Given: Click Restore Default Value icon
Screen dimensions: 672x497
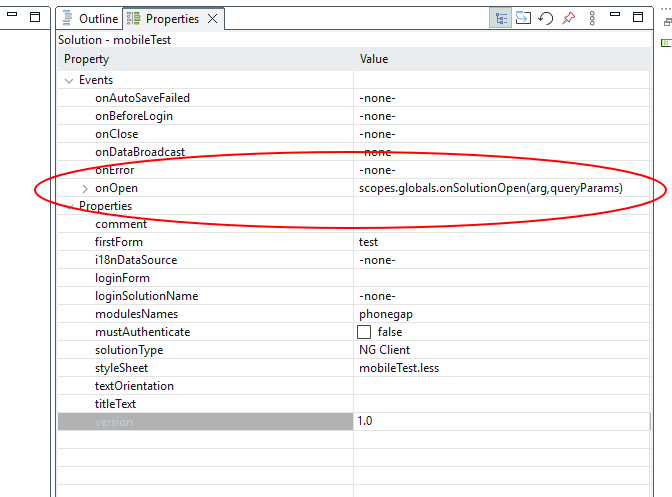Looking at the screenshot, I should (x=546, y=18).
